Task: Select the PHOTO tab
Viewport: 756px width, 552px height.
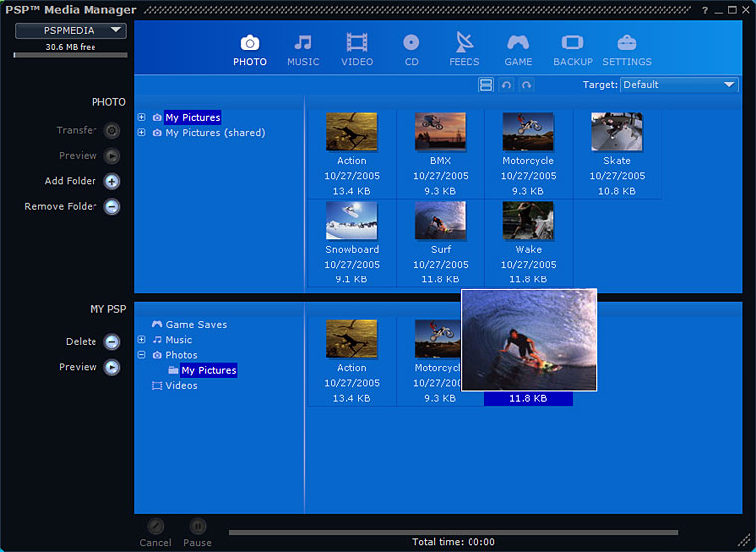Action: point(250,48)
